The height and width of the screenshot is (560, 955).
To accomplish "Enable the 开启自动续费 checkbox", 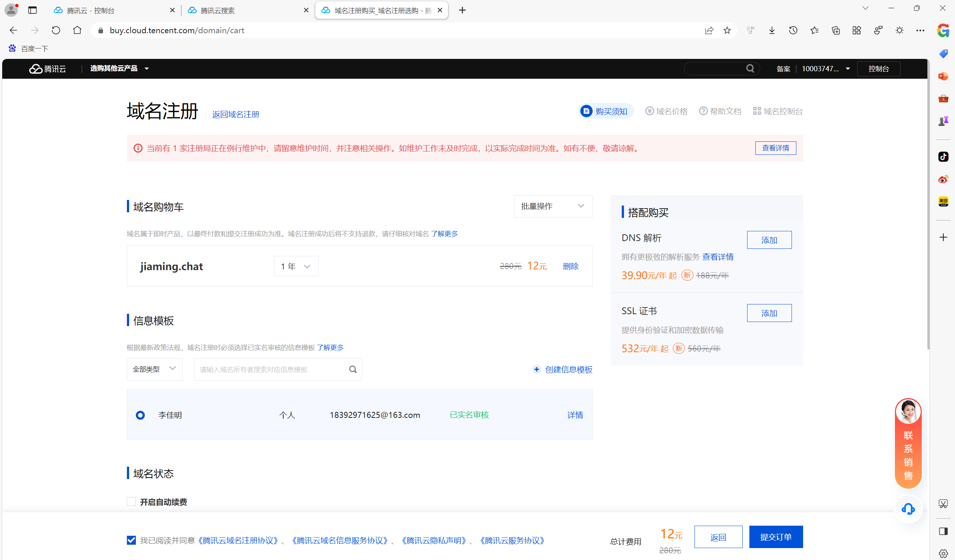I will 131,501.
